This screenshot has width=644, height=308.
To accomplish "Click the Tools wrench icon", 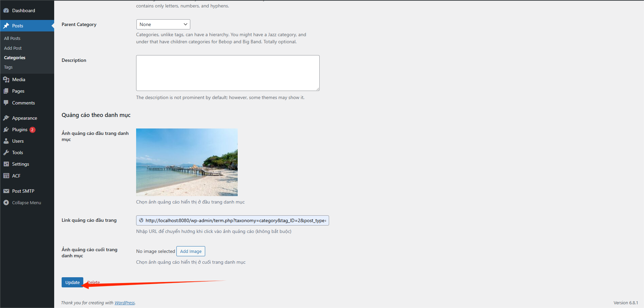I will tap(6, 152).
